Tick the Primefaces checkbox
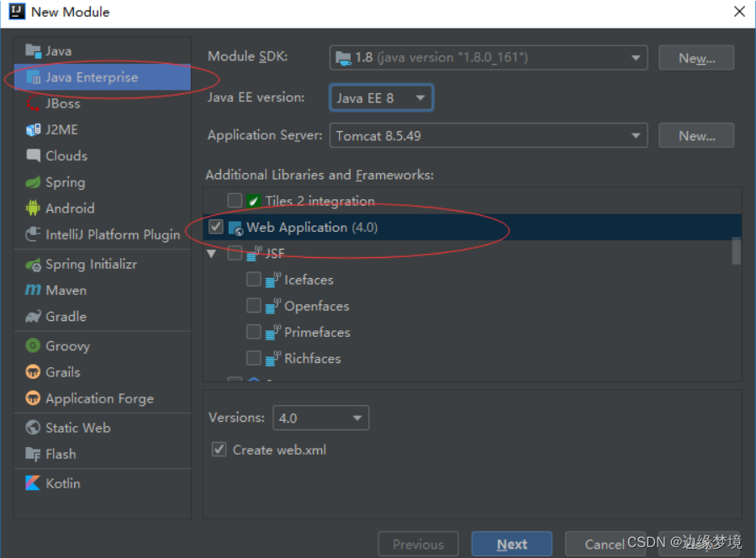Viewport: 756px width, 558px height. (x=254, y=332)
